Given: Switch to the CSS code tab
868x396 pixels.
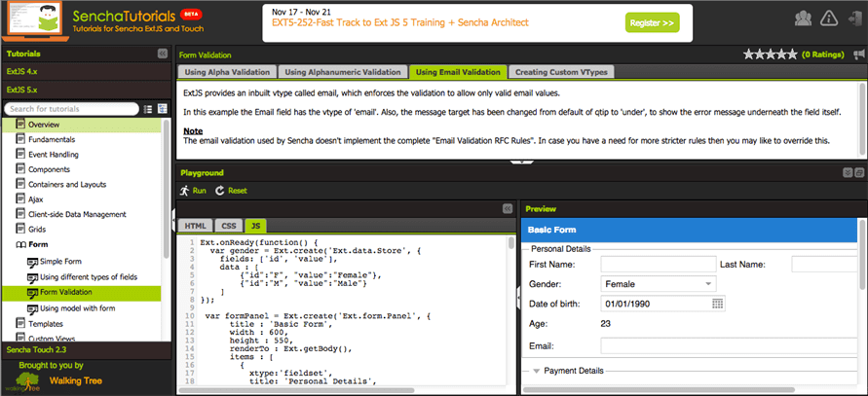Looking at the screenshot, I should [229, 226].
